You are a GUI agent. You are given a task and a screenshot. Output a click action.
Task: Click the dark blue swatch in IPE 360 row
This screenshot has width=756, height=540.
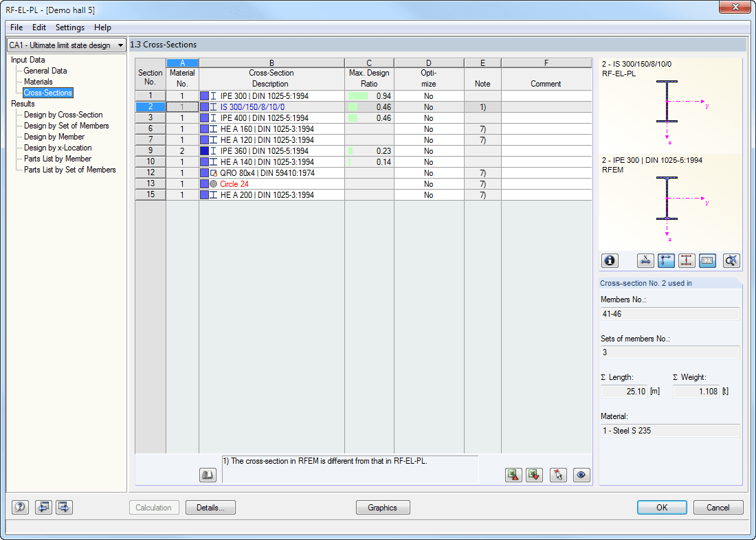[204, 151]
